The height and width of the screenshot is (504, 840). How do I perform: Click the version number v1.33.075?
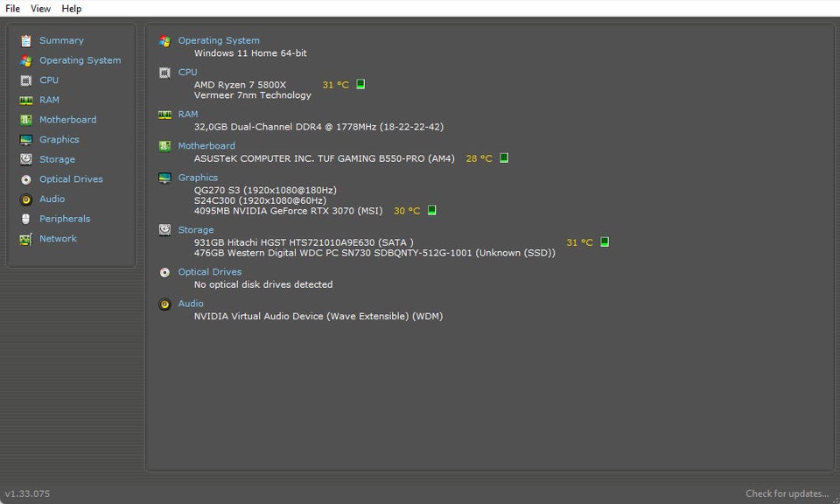(27, 493)
